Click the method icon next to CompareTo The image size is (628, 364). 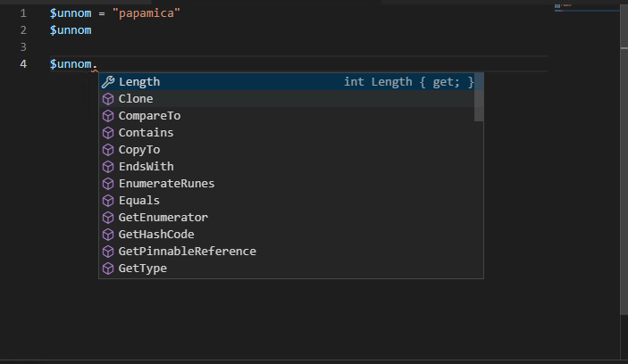(108, 116)
